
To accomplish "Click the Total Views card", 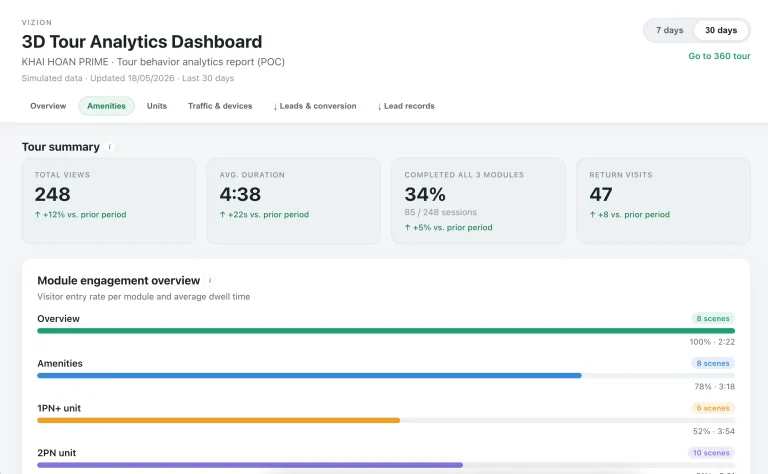I will (x=109, y=201).
